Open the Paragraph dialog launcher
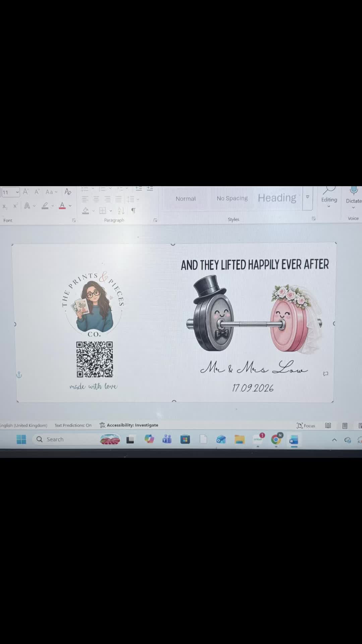The width and height of the screenshot is (362, 644). pos(155,220)
